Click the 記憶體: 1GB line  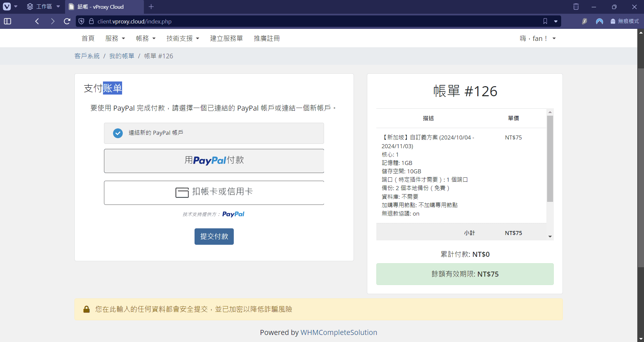[397, 163]
